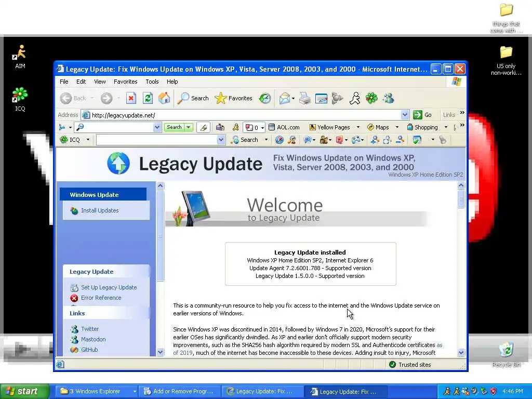This screenshot has height=399, width=532.
Task: Open the Start menu button
Action: pyautogui.click(x=24, y=391)
